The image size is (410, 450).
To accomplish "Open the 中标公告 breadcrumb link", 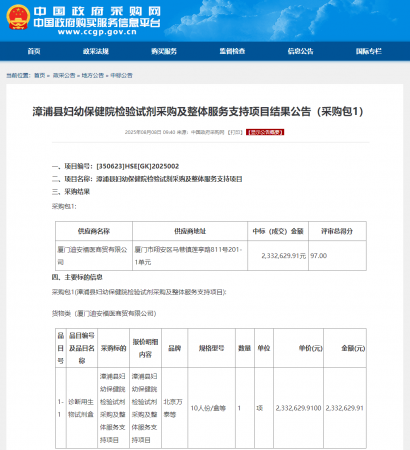I will (x=121, y=76).
